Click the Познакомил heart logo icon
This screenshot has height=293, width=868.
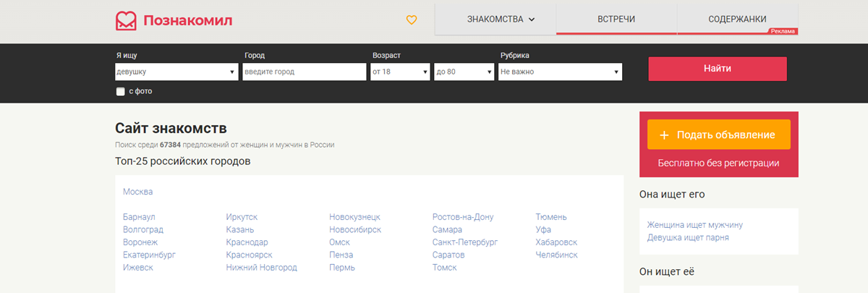(126, 20)
